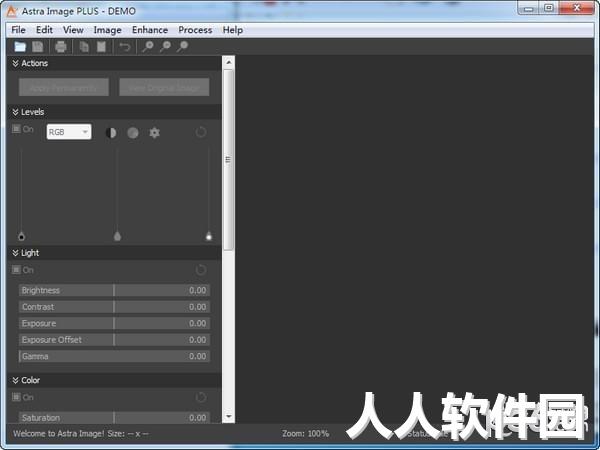Click the left Actions button

[x=64, y=87]
